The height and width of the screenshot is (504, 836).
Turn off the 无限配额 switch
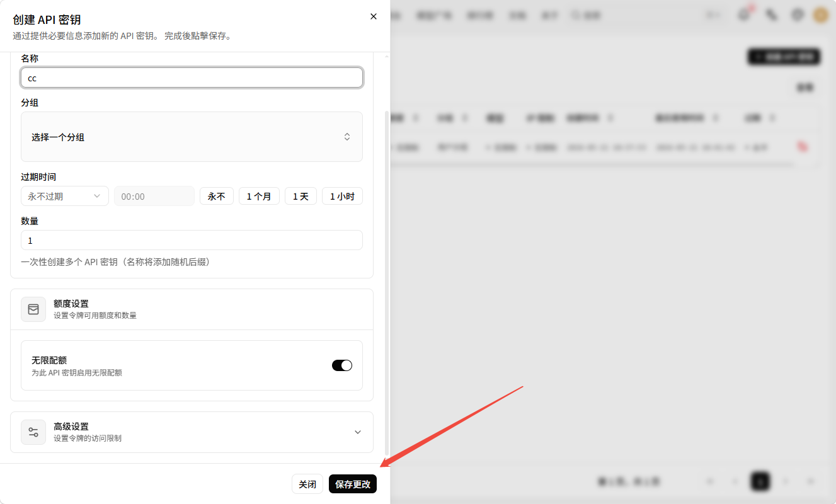tap(342, 365)
